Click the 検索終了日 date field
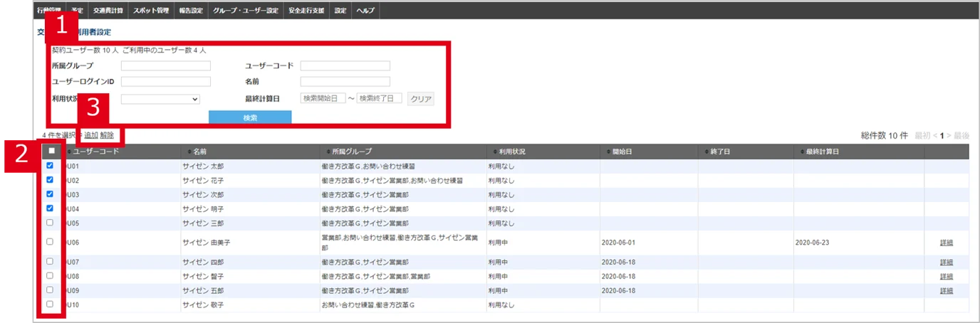 coord(380,98)
